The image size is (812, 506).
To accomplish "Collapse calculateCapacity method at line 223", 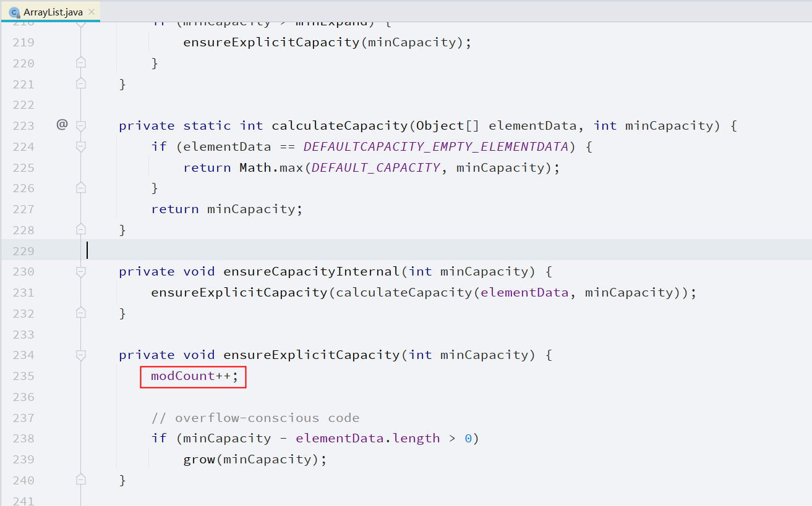I will point(80,125).
